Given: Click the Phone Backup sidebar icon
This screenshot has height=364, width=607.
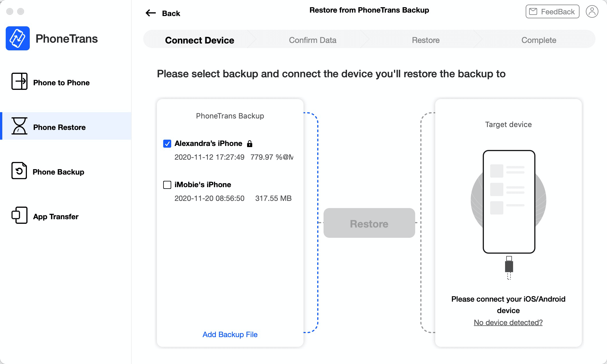Looking at the screenshot, I should point(19,171).
